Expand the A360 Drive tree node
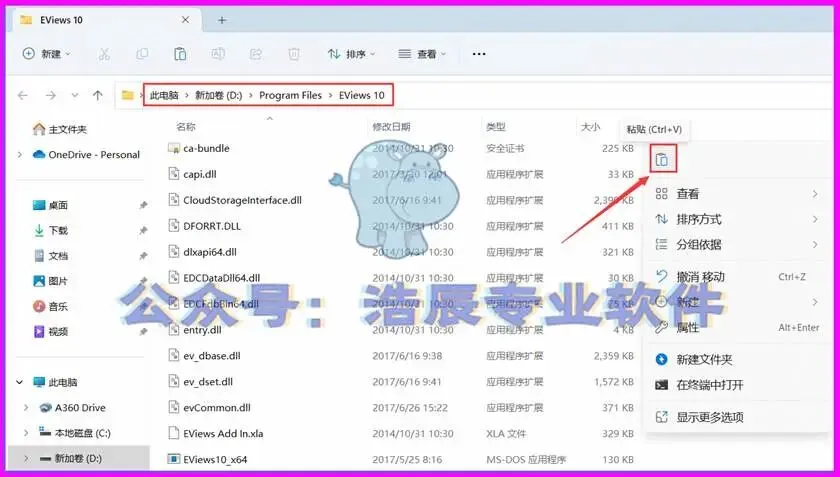 26,408
